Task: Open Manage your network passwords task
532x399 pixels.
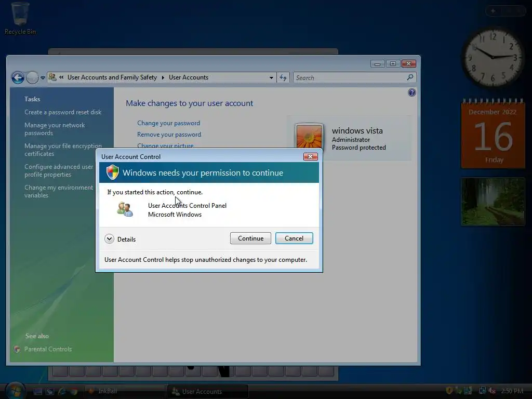Action: [x=55, y=129]
